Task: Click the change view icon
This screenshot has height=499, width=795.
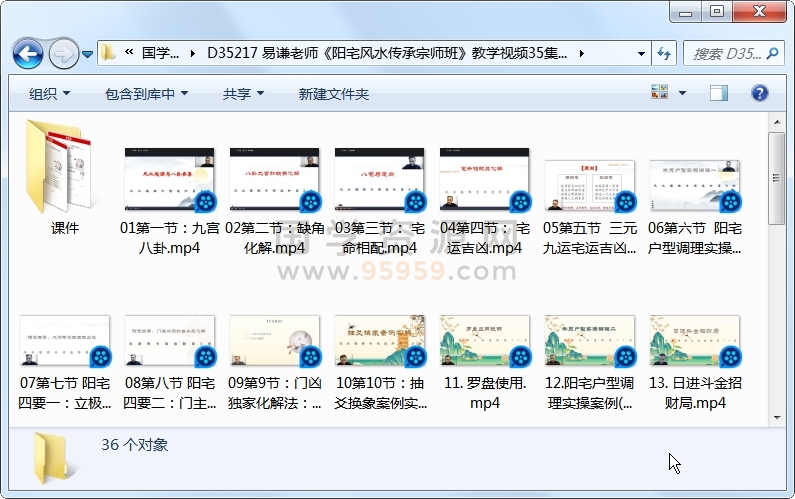Action: (659, 92)
